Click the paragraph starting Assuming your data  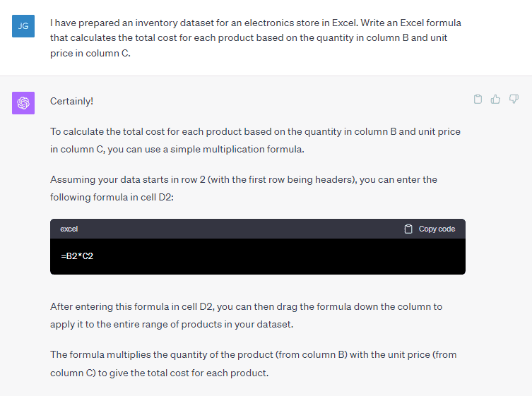[x=244, y=188]
